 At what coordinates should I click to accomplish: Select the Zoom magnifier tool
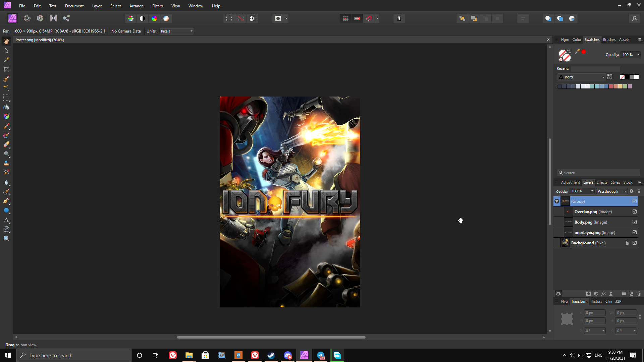click(6, 238)
